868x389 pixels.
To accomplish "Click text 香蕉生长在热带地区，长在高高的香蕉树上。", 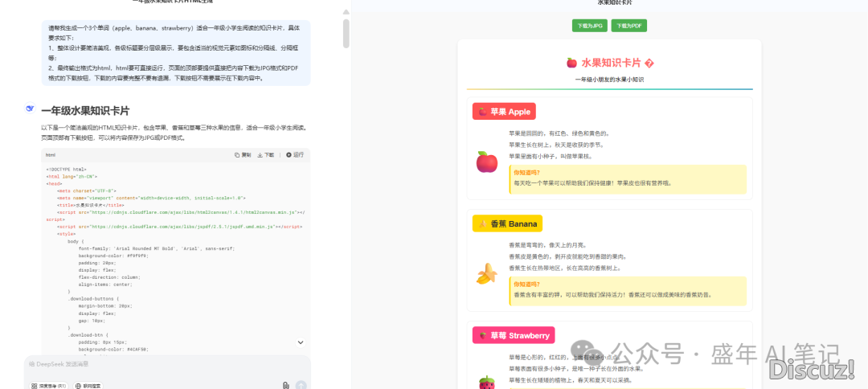I will click(565, 268).
